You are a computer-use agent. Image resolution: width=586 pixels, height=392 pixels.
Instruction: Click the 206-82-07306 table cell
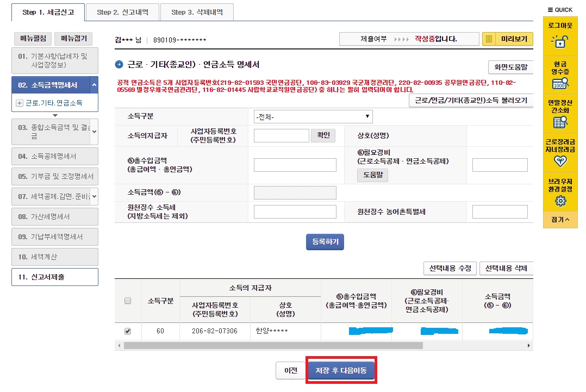coord(215,331)
